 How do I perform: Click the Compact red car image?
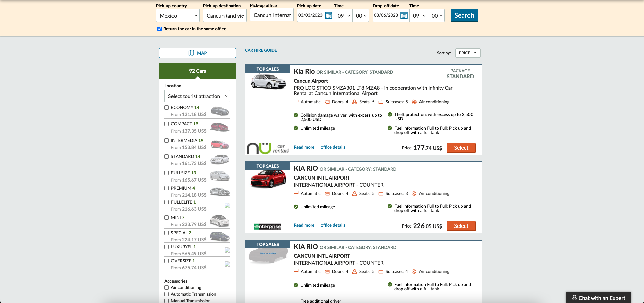coord(220,127)
